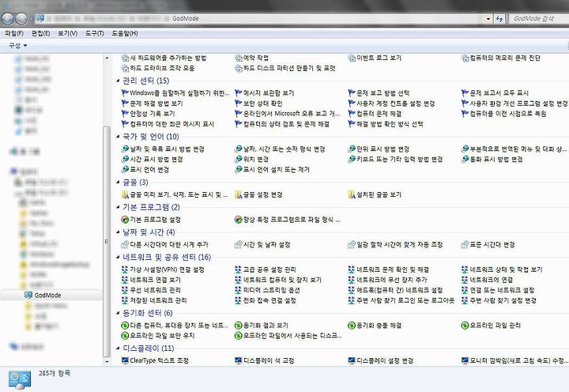
Task: Click the GodMode control panel icon in the details pane
Action: click(x=20, y=379)
